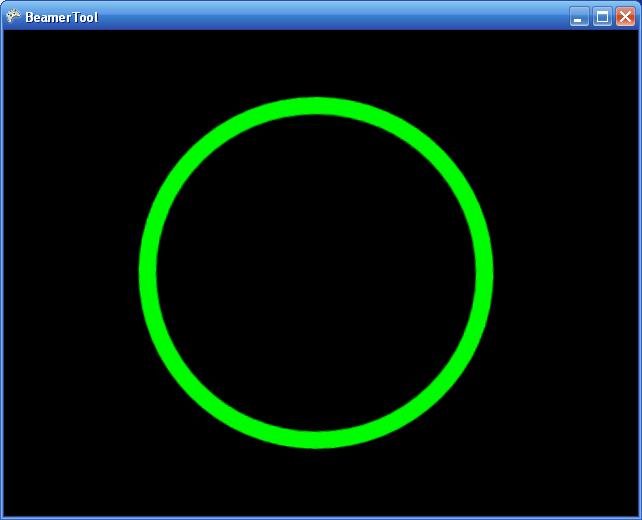Minimize the BeamerTool window

click(579, 16)
